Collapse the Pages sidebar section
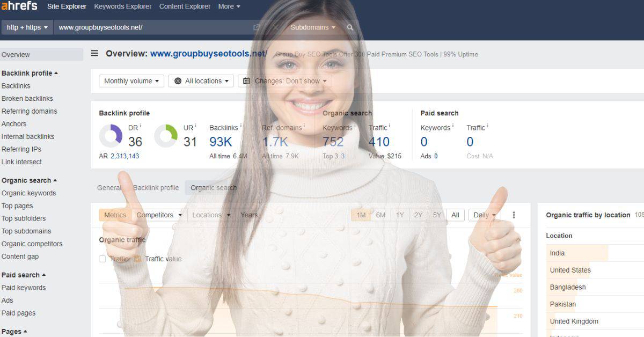The image size is (644, 337). [x=14, y=331]
